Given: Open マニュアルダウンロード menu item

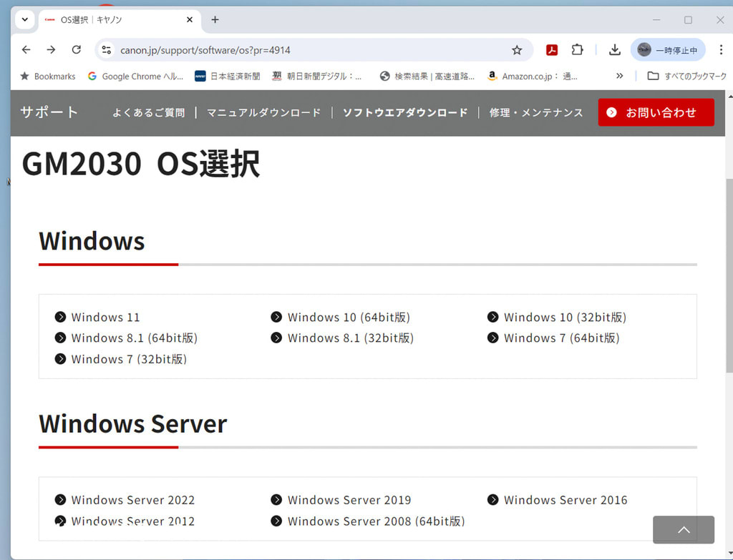Looking at the screenshot, I should coord(263,112).
